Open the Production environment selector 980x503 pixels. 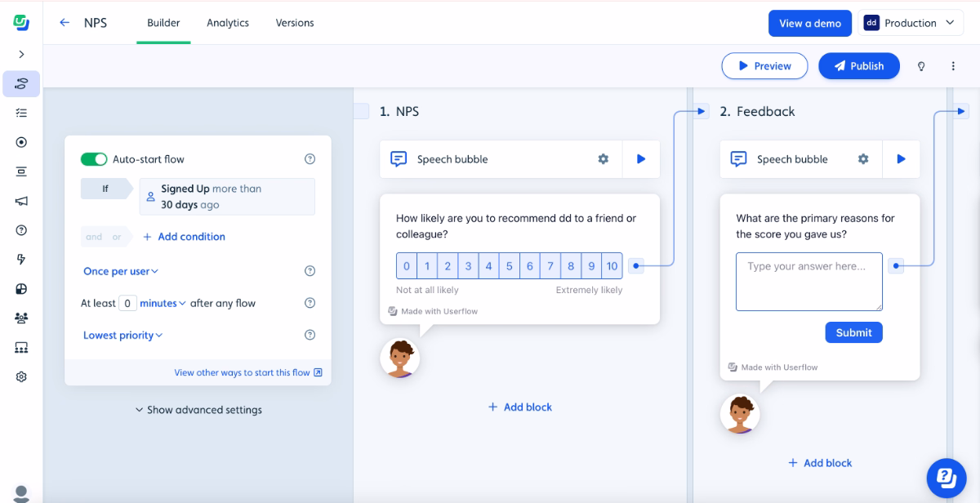point(910,23)
